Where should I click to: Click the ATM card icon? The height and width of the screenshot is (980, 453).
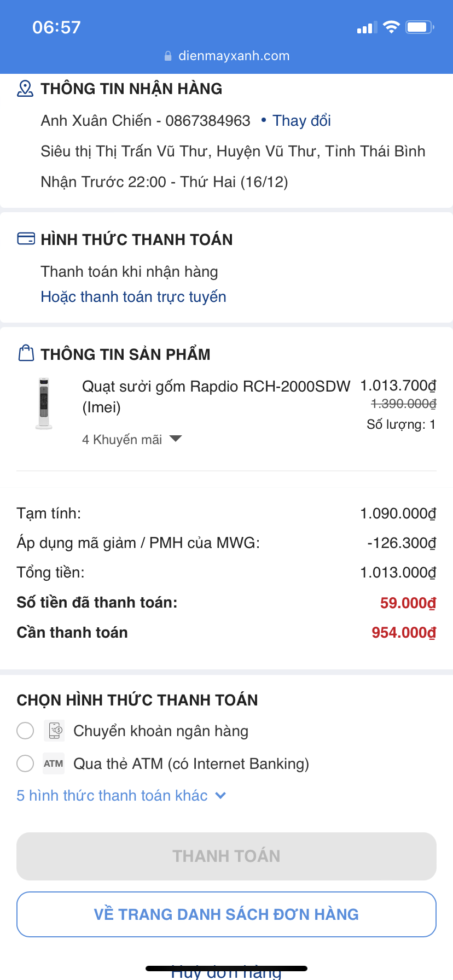tap(54, 763)
